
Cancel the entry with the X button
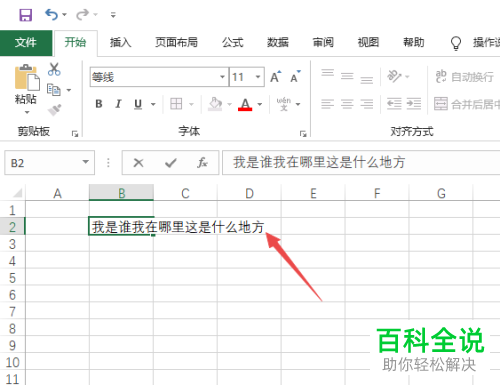(x=138, y=163)
